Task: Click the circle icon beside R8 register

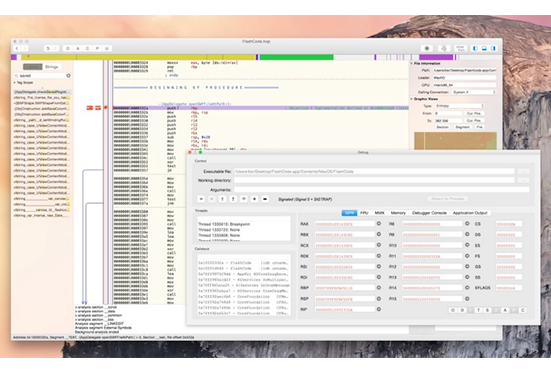Action: (467, 223)
